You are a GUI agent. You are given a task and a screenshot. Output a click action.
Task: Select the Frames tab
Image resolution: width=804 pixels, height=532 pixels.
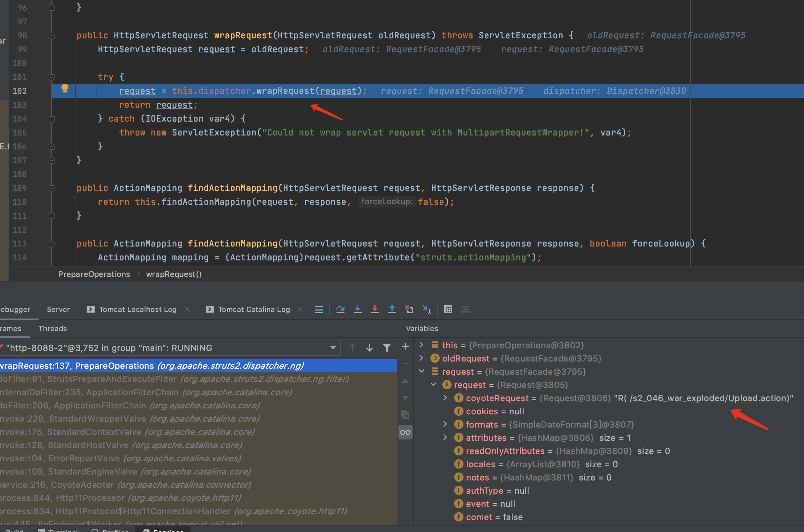(x=11, y=328)
